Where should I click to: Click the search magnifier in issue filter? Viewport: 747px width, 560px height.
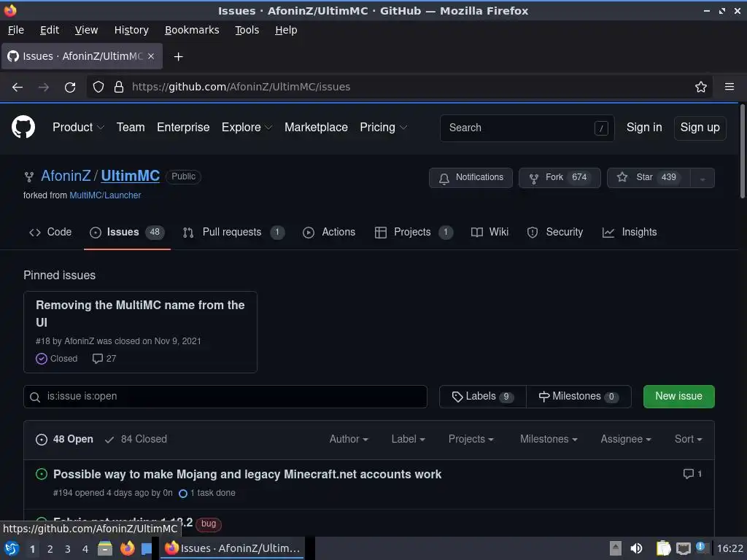(x=35, y=397)
